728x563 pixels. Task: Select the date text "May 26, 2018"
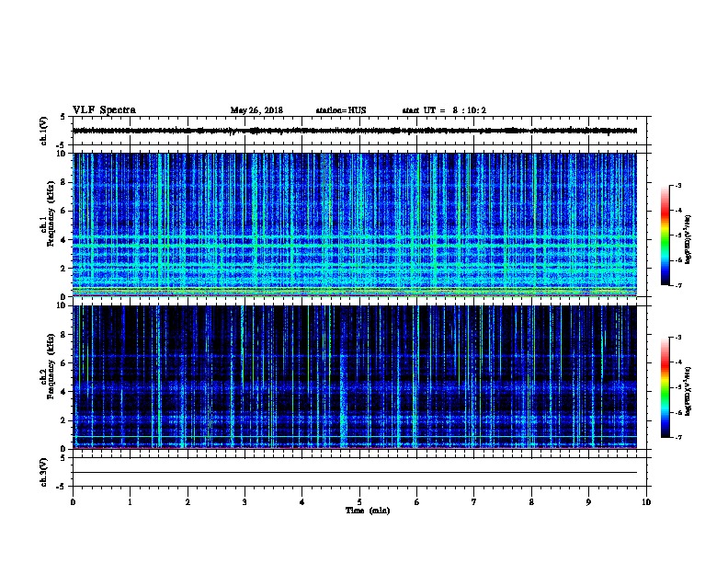256,110
